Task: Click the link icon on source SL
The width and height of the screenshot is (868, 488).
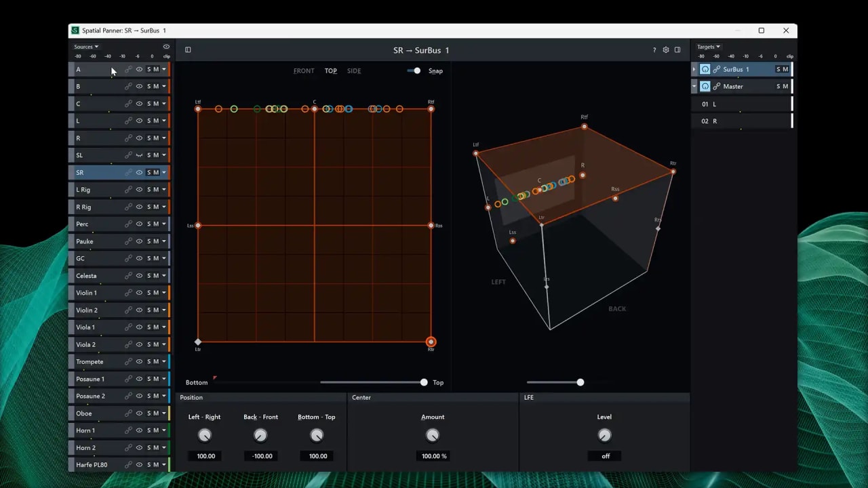Action: coord(128,155)
